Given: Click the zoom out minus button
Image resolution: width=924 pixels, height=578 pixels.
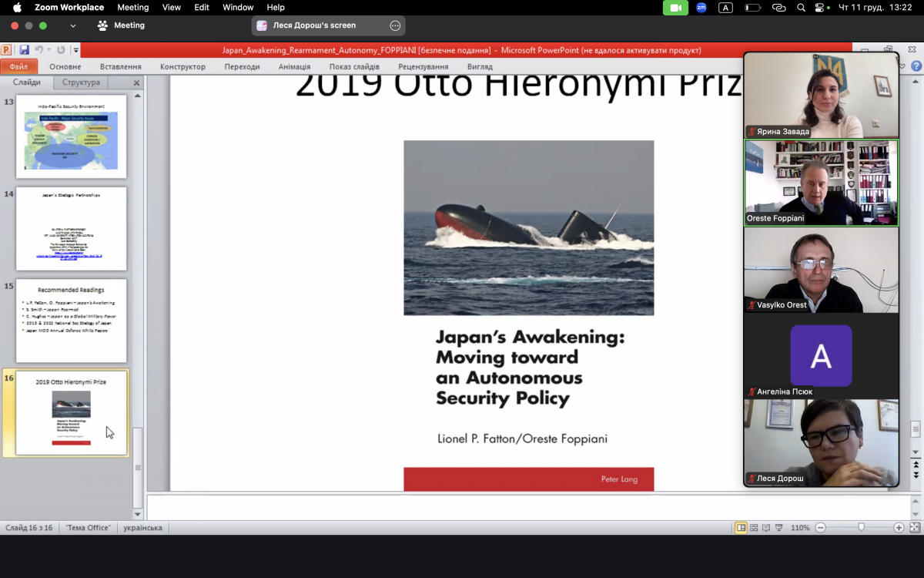Looking at the screenshot, I should click(x=820, y=528).
